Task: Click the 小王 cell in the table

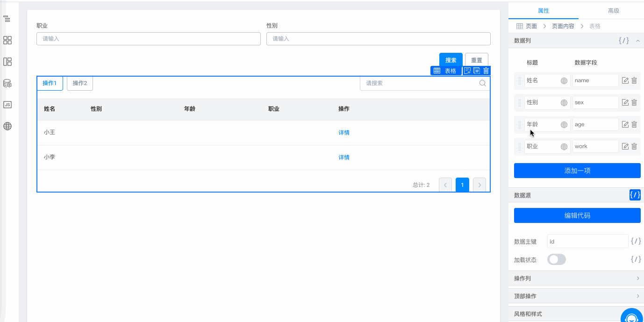Action: (50, 133)
